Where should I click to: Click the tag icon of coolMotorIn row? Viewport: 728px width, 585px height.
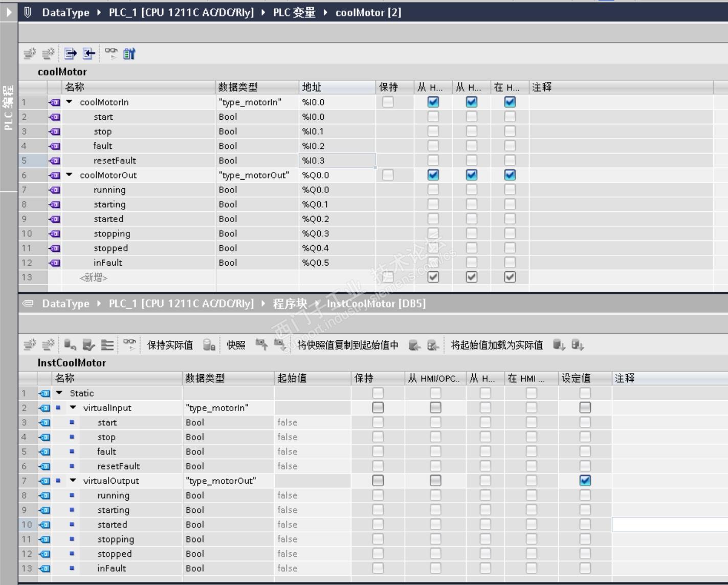[54, 102]
